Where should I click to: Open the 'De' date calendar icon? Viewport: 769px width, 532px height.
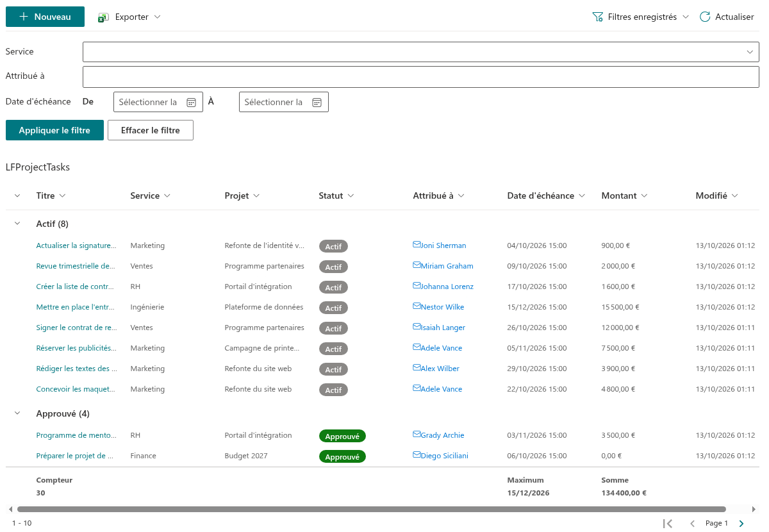pos(191,103)
